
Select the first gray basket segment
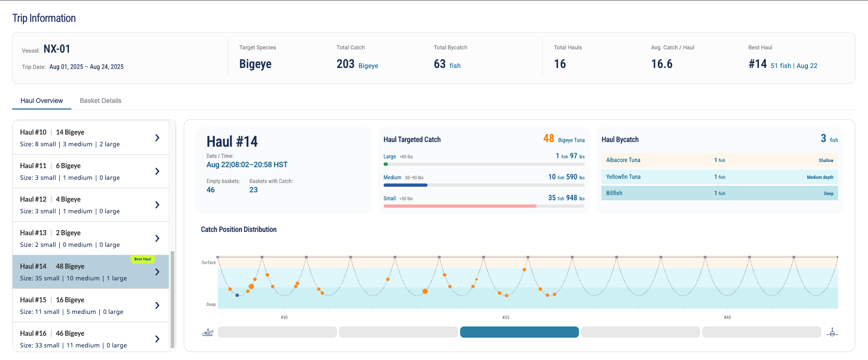[x=277, y=332]
